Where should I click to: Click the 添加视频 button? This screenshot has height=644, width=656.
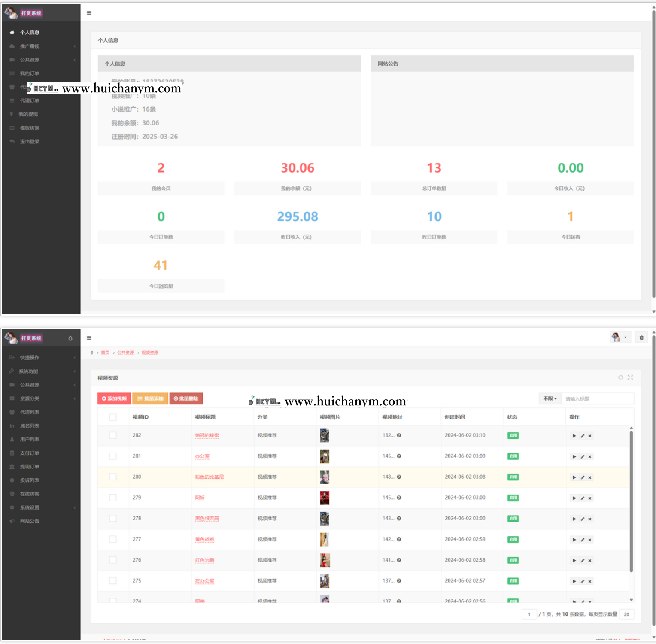(x=114, y=399)
